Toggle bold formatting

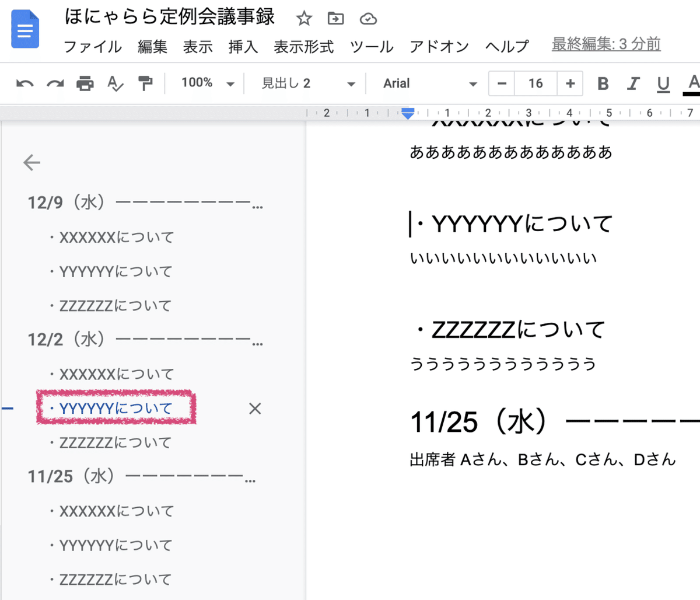pos(603,83)
